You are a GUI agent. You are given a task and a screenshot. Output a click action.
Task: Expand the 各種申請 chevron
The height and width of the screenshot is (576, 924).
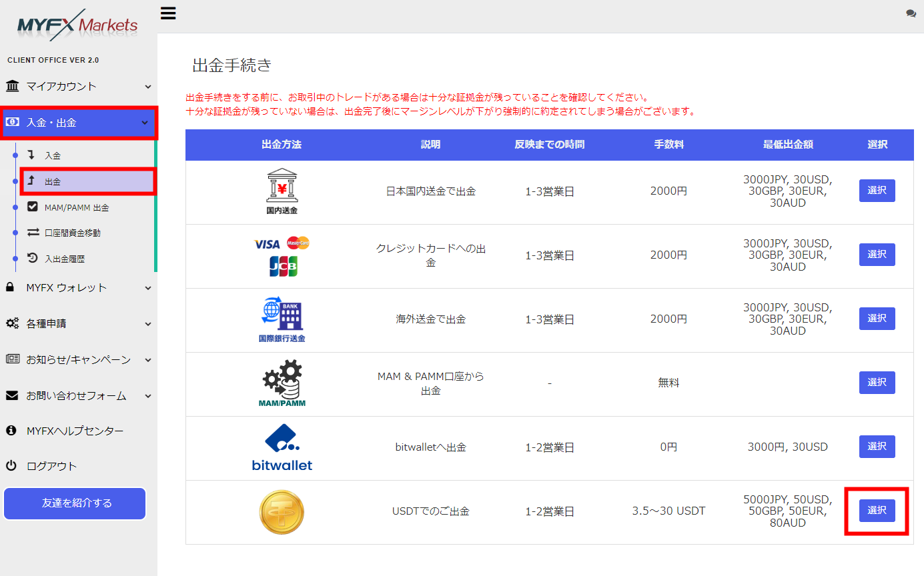147,324
